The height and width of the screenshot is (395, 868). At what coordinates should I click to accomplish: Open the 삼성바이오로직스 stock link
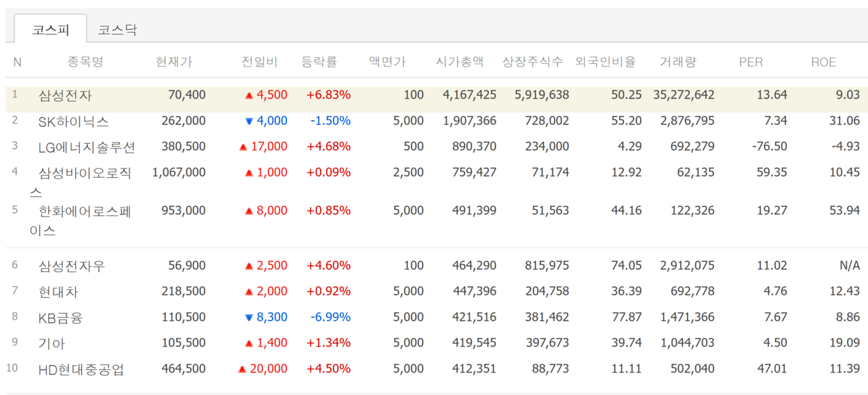coord(81,182)
